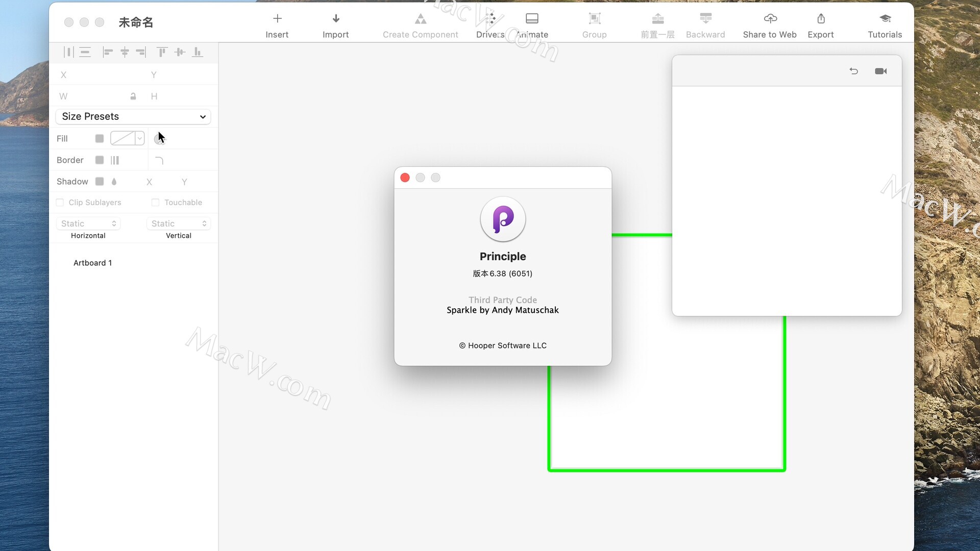This screenshot has height=551, width=980.
Task: Click the Fill color toggle square
Action: pyautogui.click(x=100, y=139)
